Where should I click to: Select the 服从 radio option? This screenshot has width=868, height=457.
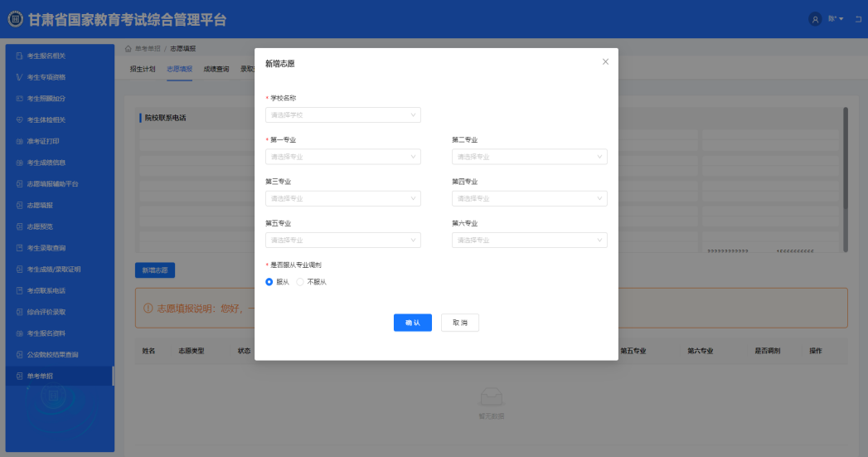(x=269, y=282)
